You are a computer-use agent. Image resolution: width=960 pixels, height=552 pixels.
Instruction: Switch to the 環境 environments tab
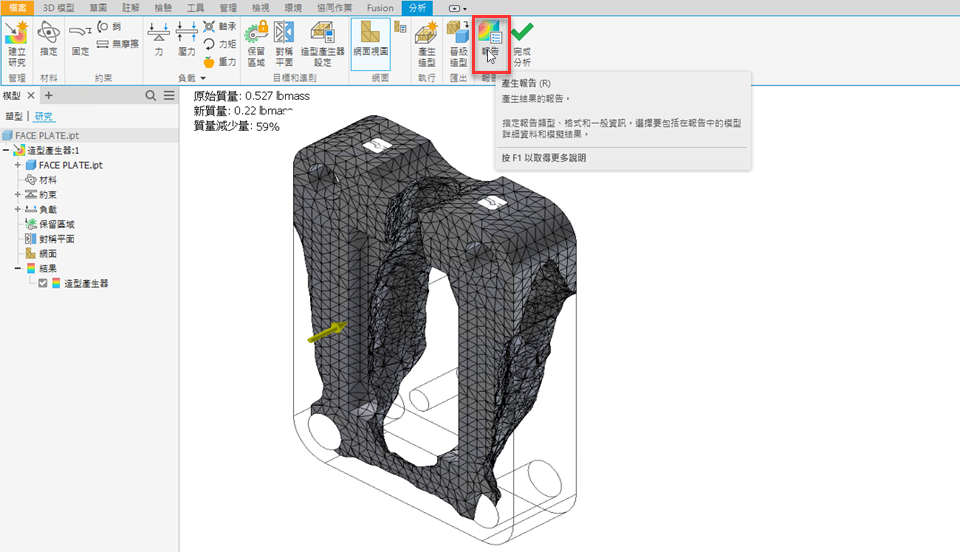click(x=293, y=8)
